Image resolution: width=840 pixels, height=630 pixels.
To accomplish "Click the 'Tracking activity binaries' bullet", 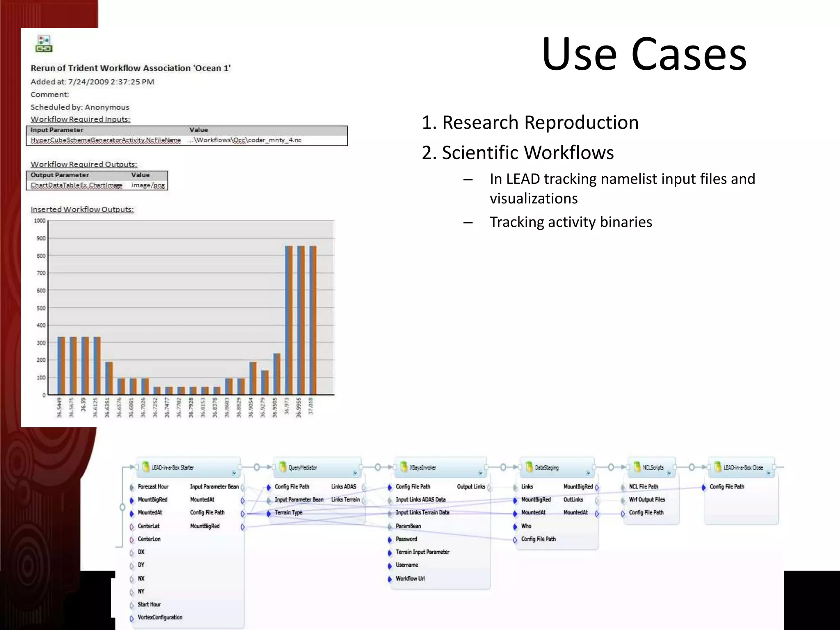I will click(571, 222).
